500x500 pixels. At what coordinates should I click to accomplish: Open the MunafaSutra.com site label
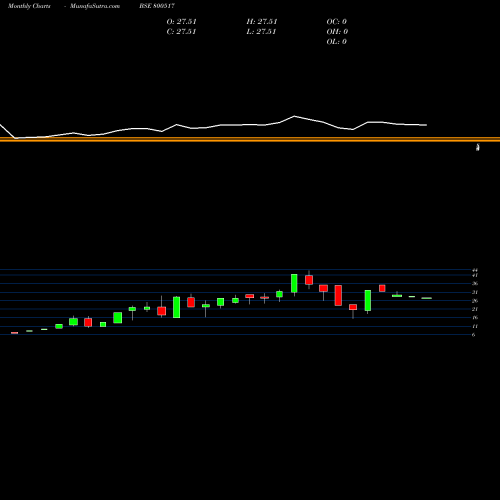click(x=95, y=6)
